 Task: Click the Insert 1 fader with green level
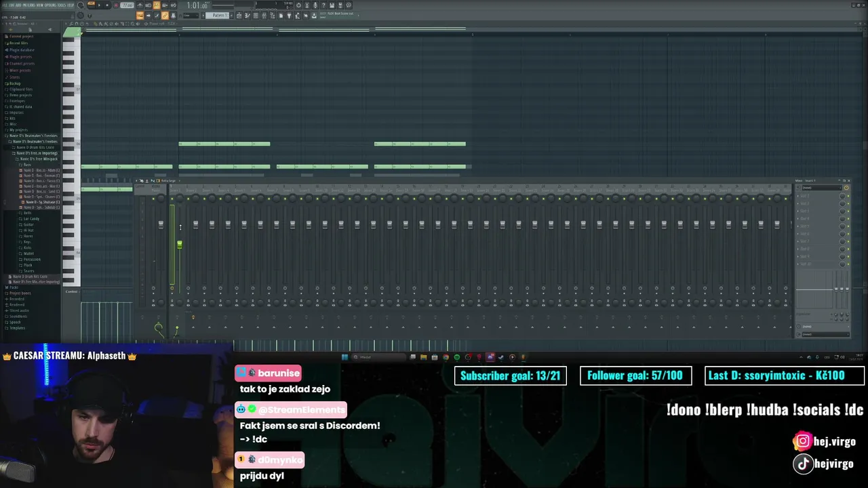(180, 245)
